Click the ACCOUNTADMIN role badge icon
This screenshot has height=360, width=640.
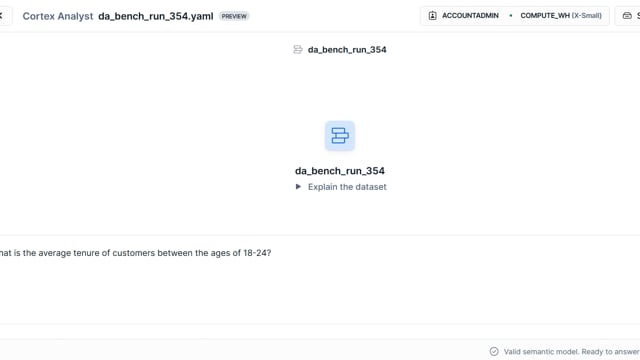[x=432, y=16]
